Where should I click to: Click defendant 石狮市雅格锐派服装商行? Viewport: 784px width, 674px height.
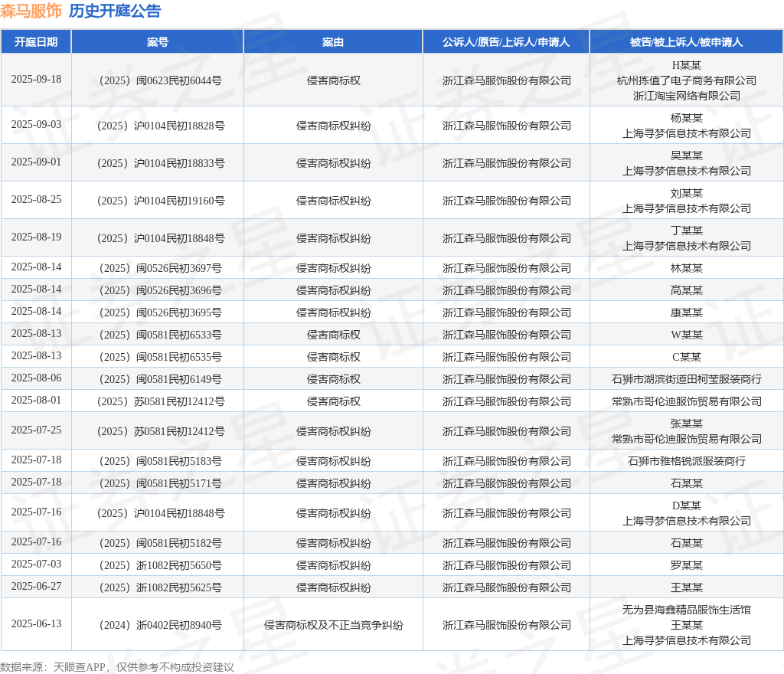pos(687,461)
